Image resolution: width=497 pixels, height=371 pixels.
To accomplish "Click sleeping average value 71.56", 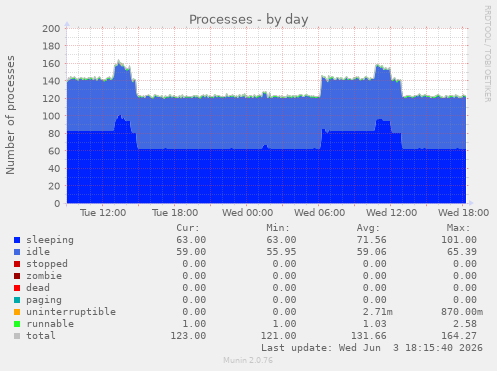I will point(372,240).
